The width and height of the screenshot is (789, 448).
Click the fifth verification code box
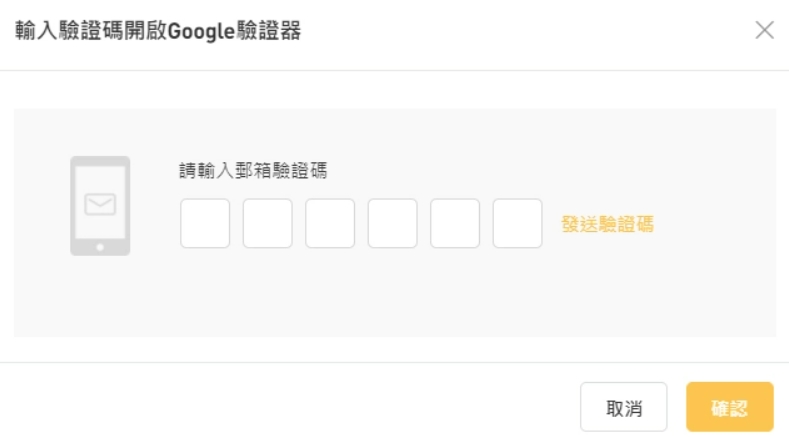454,223
